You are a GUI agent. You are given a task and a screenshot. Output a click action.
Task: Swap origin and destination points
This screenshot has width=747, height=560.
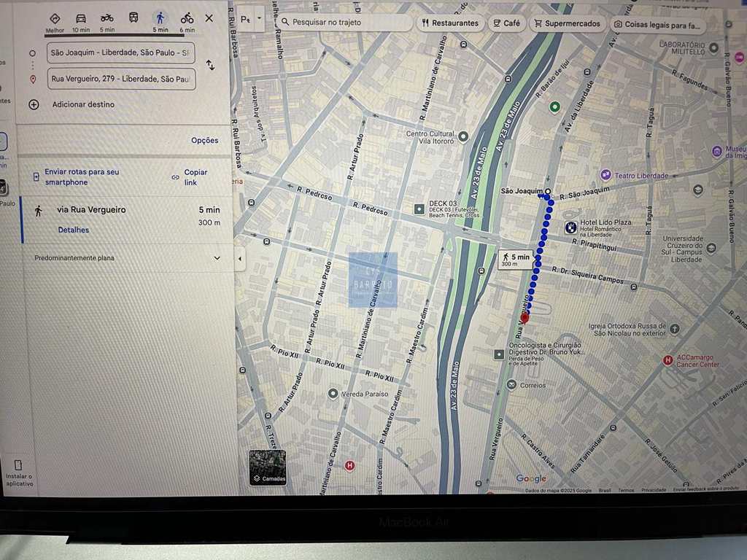tap(210, 65)
